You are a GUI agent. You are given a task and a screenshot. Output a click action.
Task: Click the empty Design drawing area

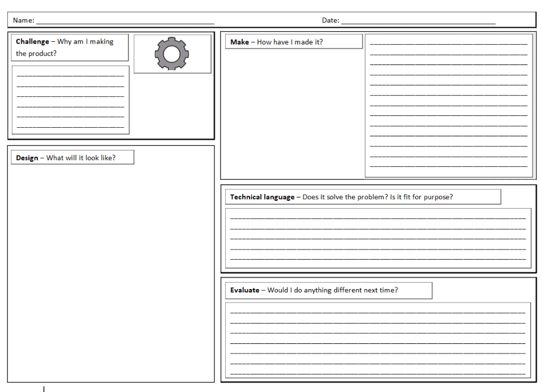(111, 272)
